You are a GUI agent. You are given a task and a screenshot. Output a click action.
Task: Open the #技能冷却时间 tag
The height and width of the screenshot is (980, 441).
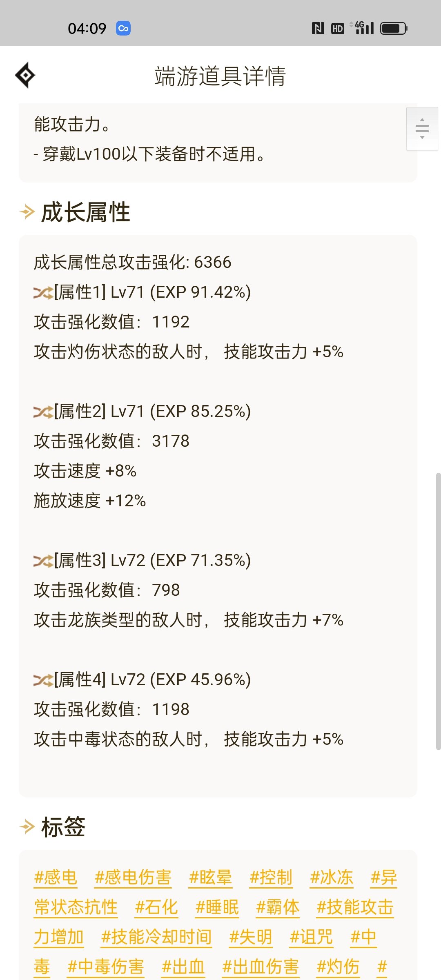(x=157, y=937)
